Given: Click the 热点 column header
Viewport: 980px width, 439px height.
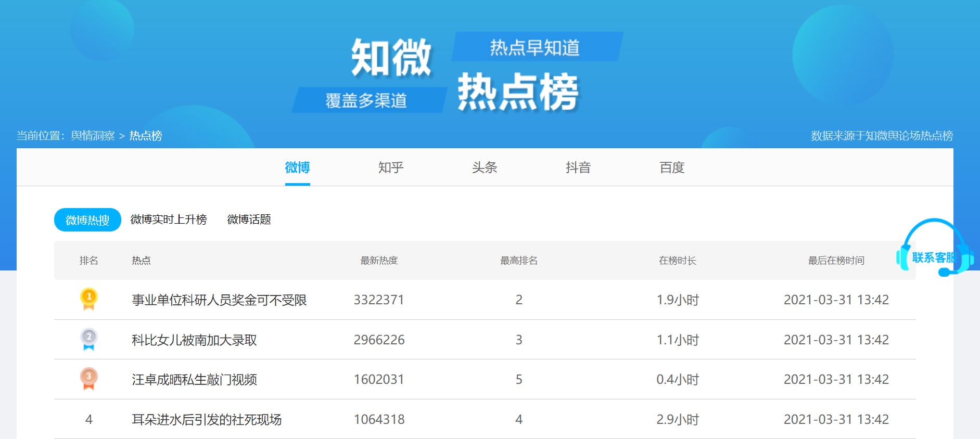Looking at the screenshot, I should coord(141,261).
